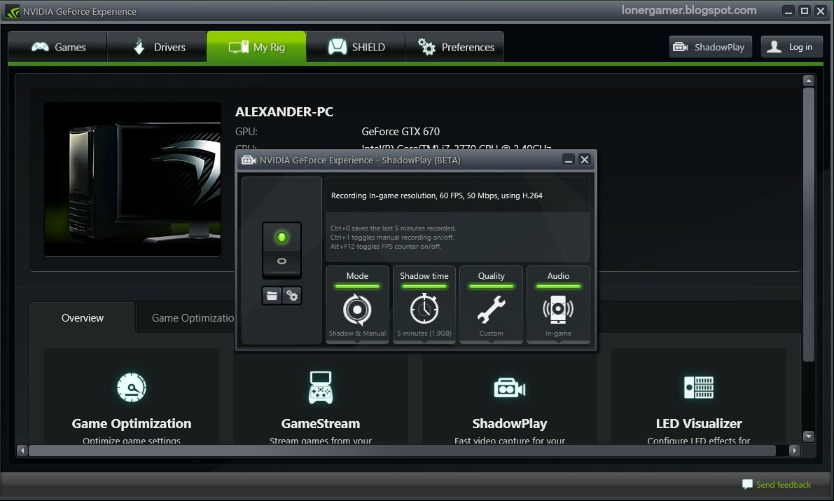Image resolution: width=834 pixels, height=501 pixels.
Task: Click the Log in button
Action: point(791,47)
